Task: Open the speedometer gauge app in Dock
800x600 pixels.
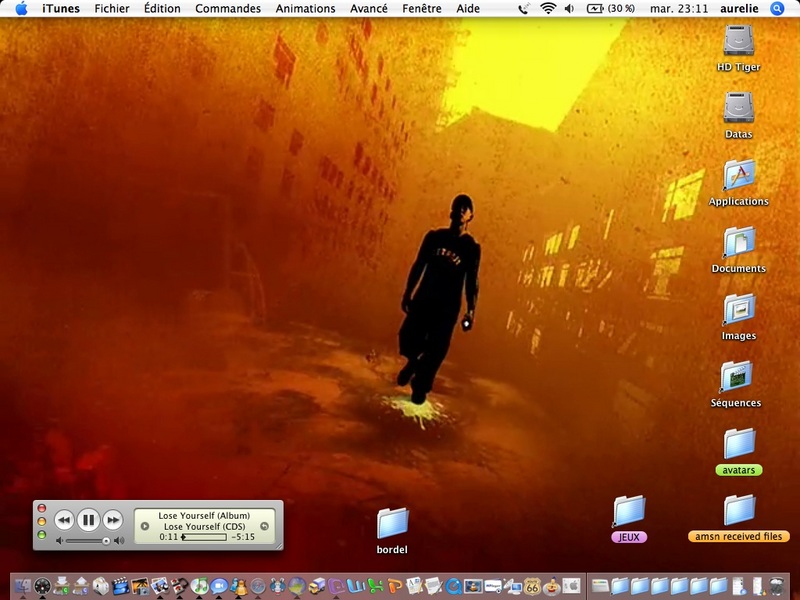Action: pos(42,586)
